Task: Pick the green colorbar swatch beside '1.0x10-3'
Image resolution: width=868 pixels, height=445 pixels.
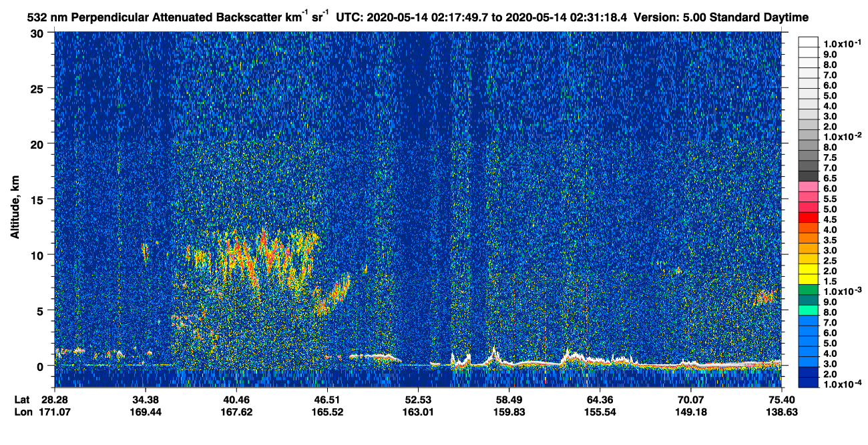Action: (x=809, y=291)
